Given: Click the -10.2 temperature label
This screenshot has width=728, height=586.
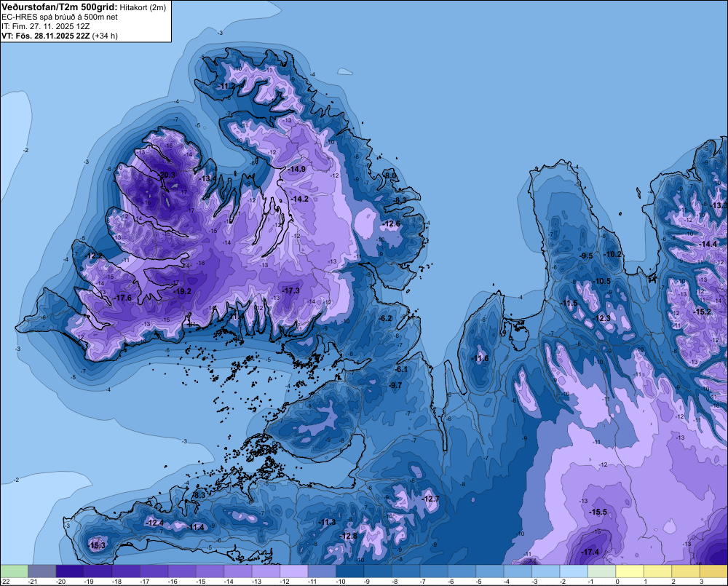Looking at the screenshot, I should (612, 255).
